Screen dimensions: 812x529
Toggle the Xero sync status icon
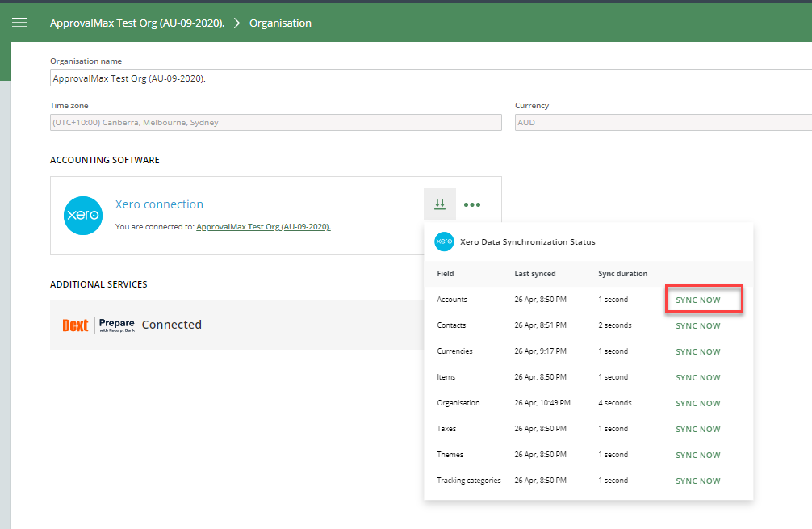tap(440, 204)
